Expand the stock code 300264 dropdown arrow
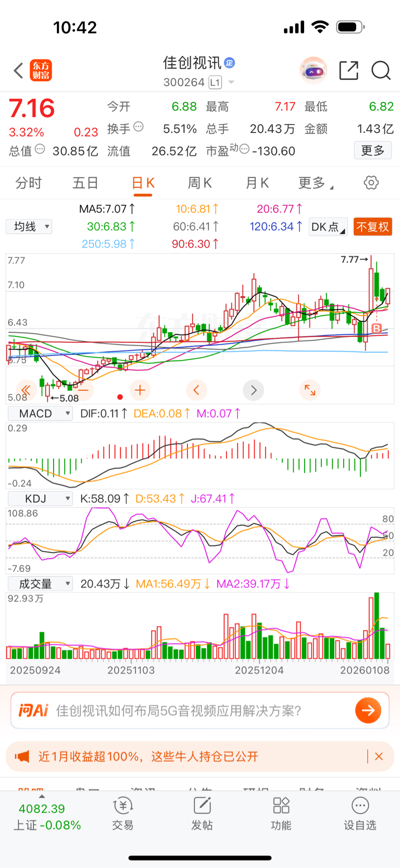This screenshot has width=400, height=868. pos(231,82)
